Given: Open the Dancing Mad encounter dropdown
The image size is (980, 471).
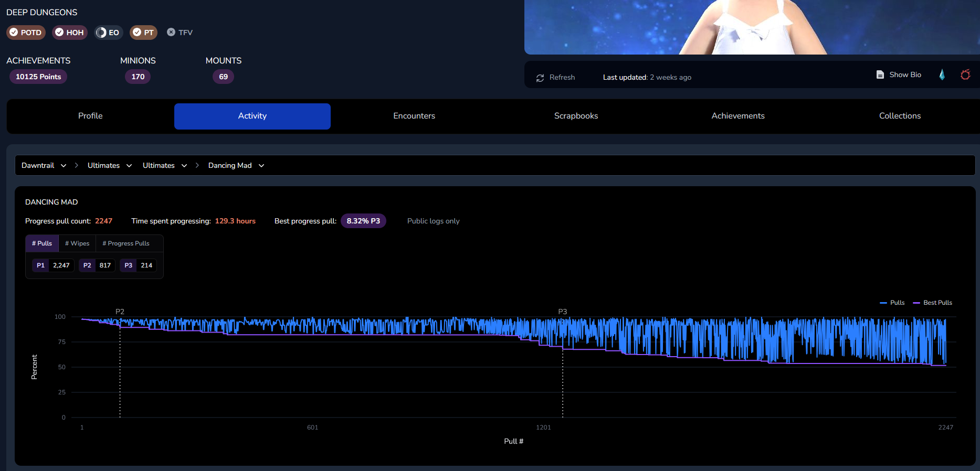Looking at the screenshot, I should point(236,165).
